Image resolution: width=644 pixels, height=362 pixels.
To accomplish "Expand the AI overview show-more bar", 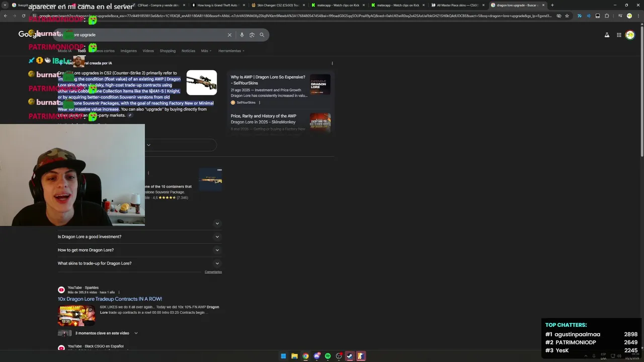I will [x=148, y=145].
